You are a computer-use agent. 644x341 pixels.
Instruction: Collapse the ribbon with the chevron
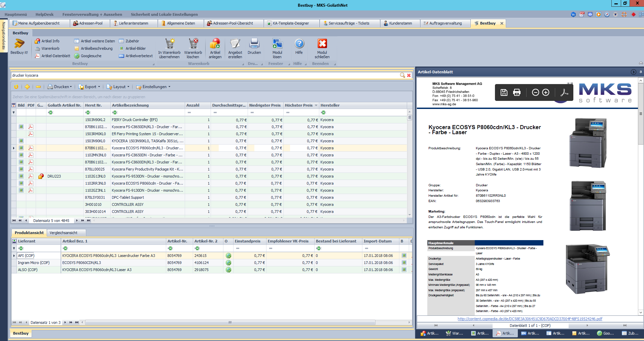coord(641,63)
